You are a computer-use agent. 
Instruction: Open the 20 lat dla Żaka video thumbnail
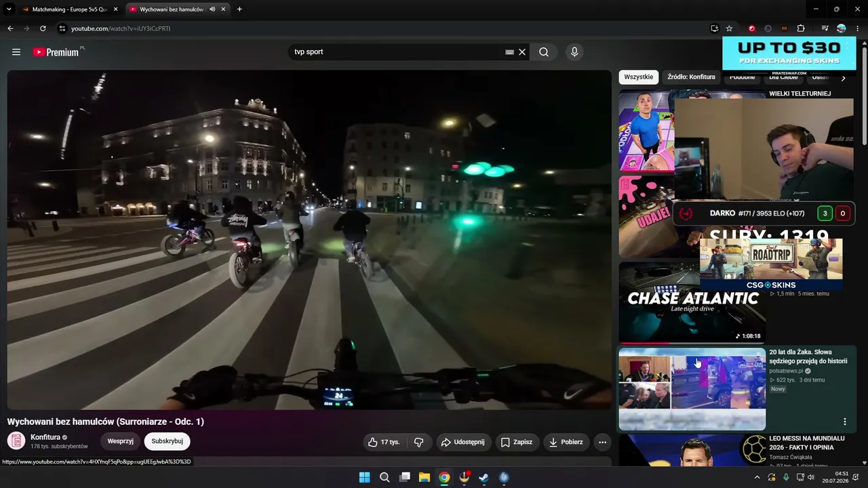tap(692, 389)
